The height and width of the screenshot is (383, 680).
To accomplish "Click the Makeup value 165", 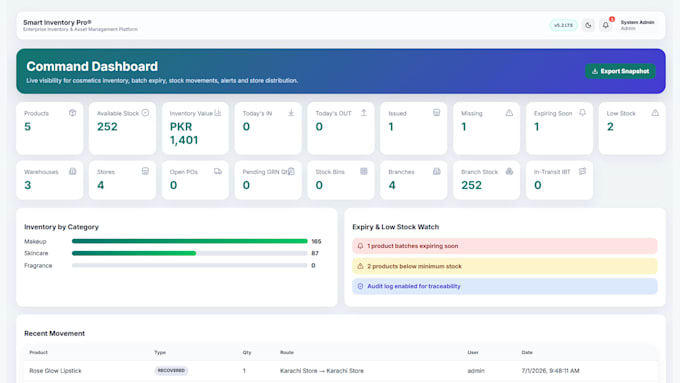I will click(316, 241).
